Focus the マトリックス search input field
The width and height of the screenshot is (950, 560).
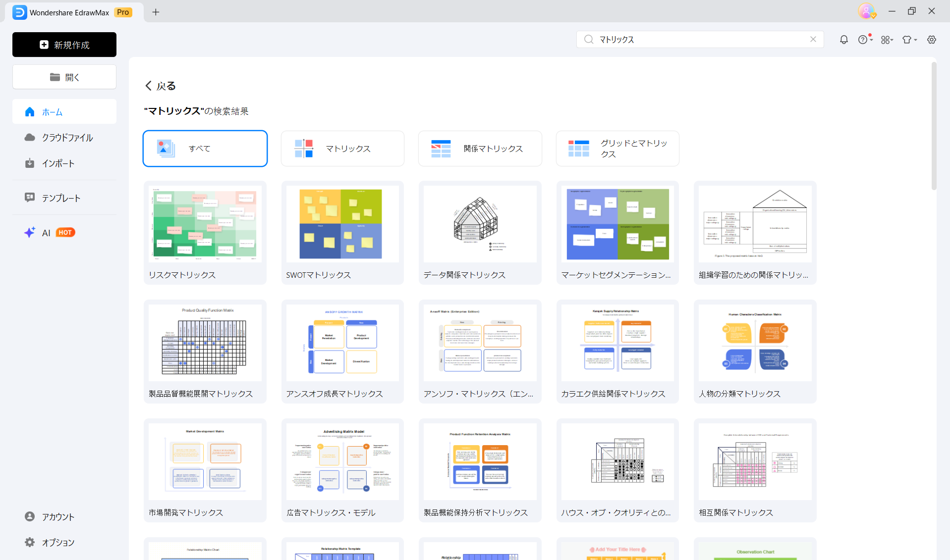700,40
